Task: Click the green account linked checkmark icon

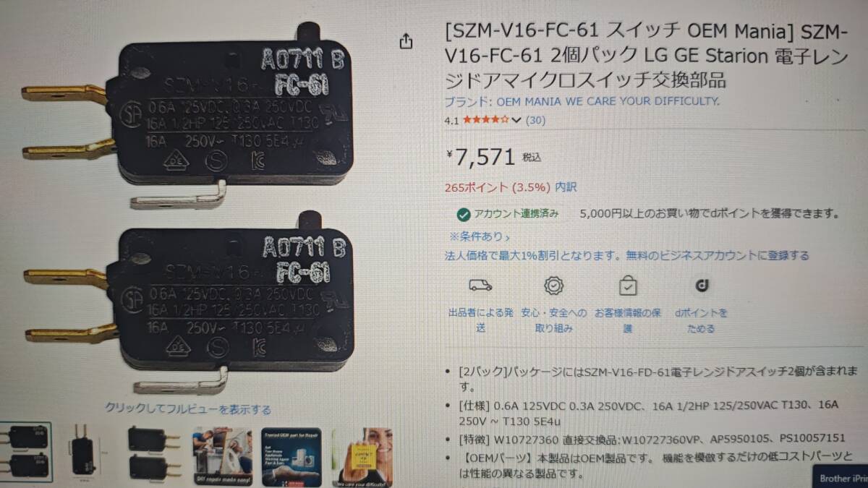Action: [464, 214]
